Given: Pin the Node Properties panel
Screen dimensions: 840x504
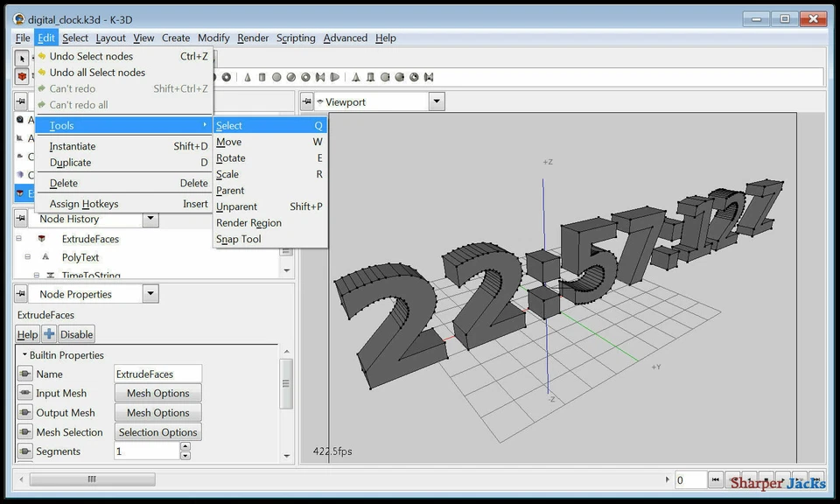Looking at the screenshot, I should point(21,293).
